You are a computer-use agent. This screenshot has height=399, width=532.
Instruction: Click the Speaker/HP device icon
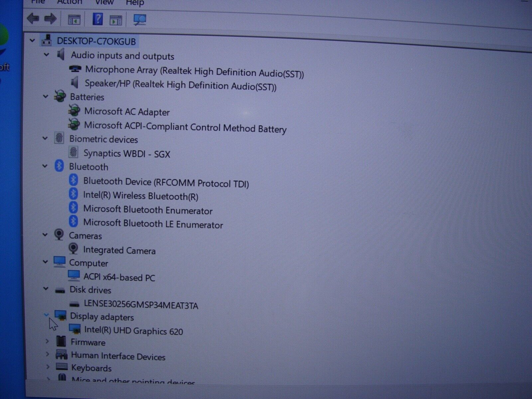pos(75,82)
